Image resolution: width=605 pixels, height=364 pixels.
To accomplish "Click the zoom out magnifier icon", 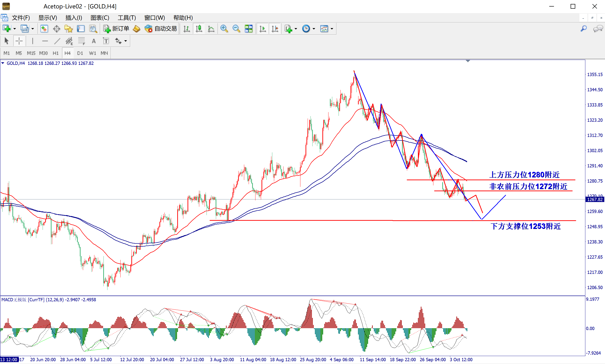I will [x=236, y=29].
